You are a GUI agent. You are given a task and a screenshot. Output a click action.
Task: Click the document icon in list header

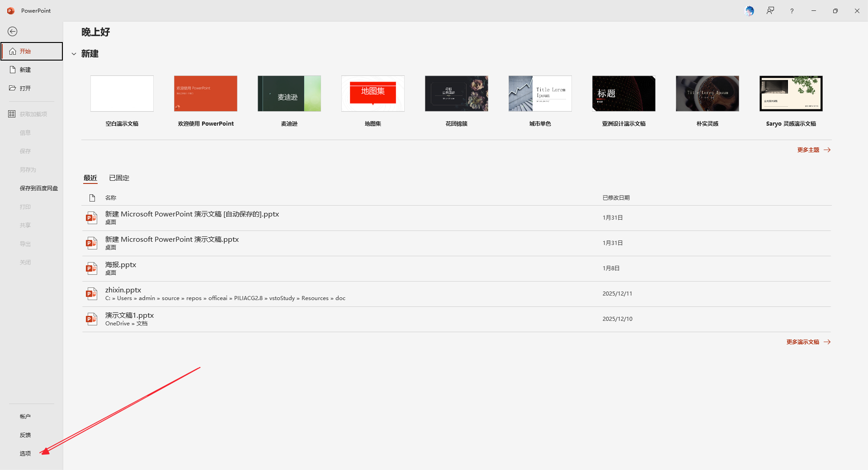(92, 198)
